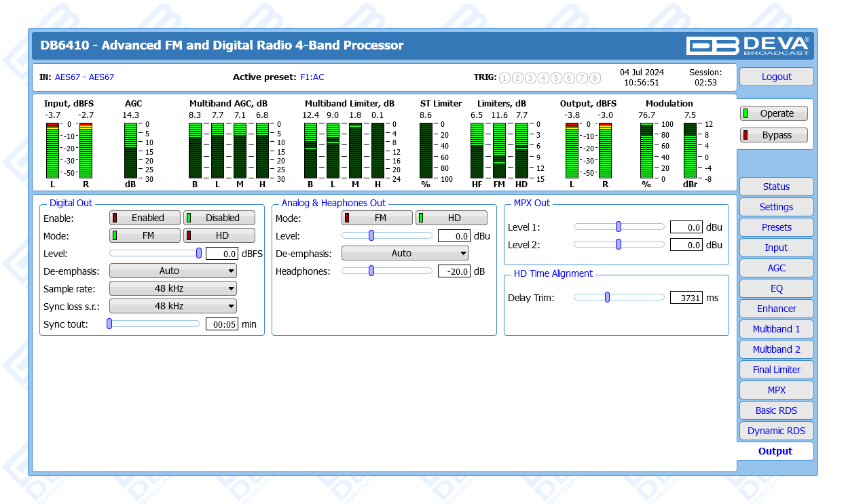Click trigger indicator number 1
Image resolution: width=846 pixels, height=504 pixels.
(x=504, y=78)
